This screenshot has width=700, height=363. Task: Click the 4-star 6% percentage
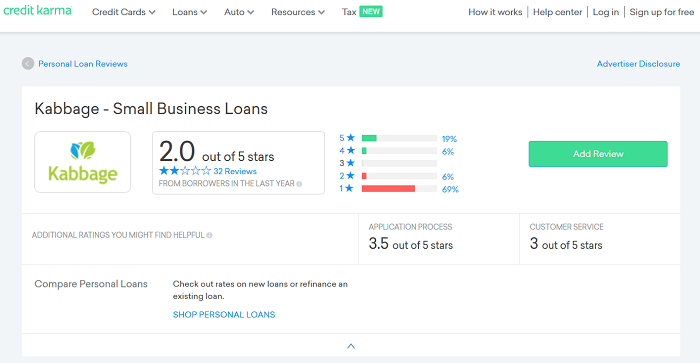pyautogui.click(x=448, y=152)
